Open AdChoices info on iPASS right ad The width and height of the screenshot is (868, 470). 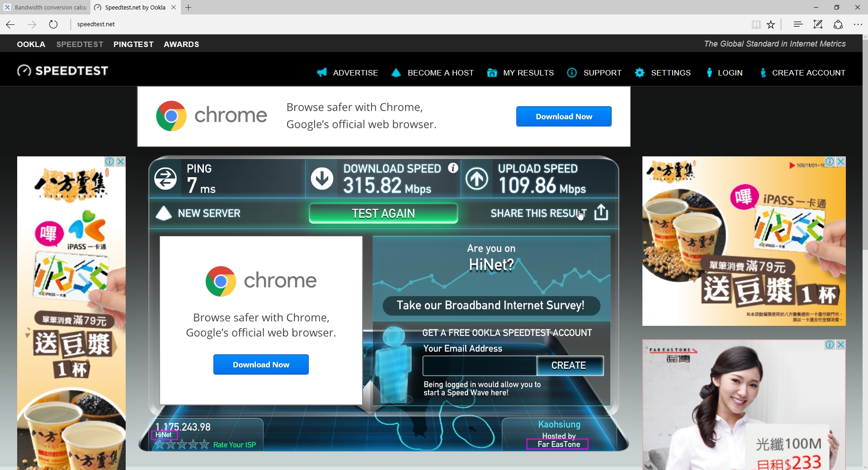coord(830,161)
